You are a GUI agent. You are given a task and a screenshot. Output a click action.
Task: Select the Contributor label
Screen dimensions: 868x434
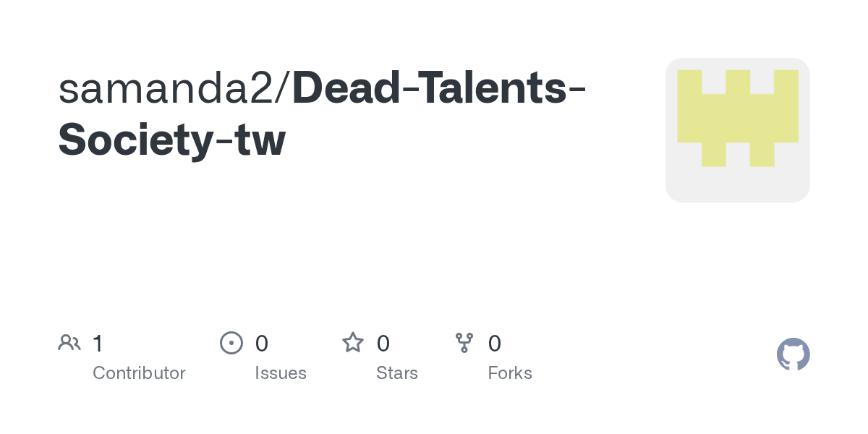[139, 373]
